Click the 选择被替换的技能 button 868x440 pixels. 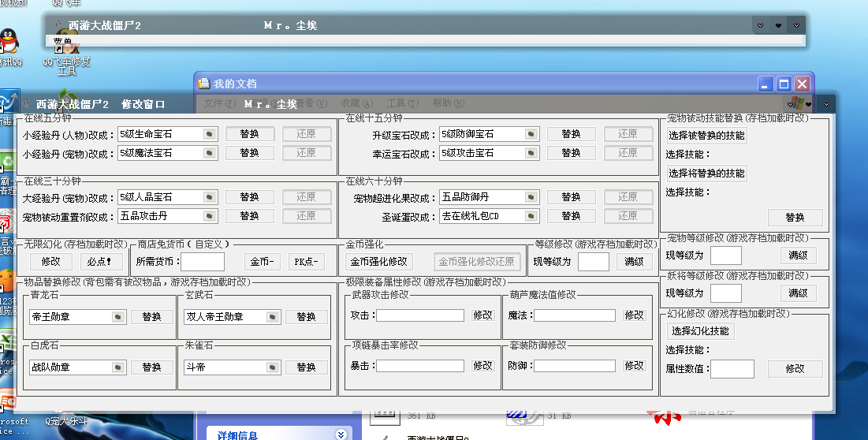click(707, 136)
